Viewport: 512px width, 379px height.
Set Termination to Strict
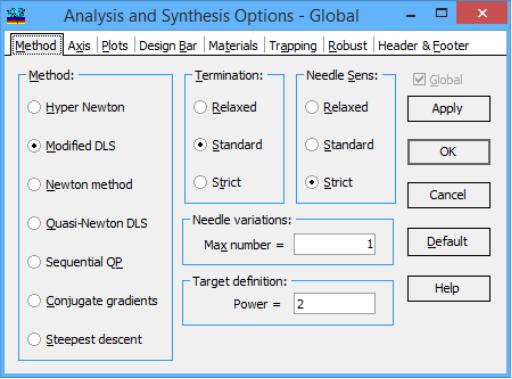pos(217,182)
